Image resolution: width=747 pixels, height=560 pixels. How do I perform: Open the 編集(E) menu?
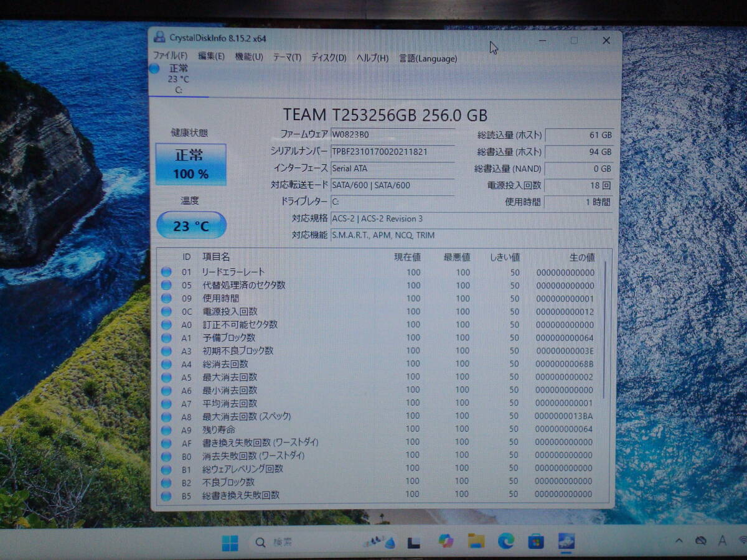(211, 57)
